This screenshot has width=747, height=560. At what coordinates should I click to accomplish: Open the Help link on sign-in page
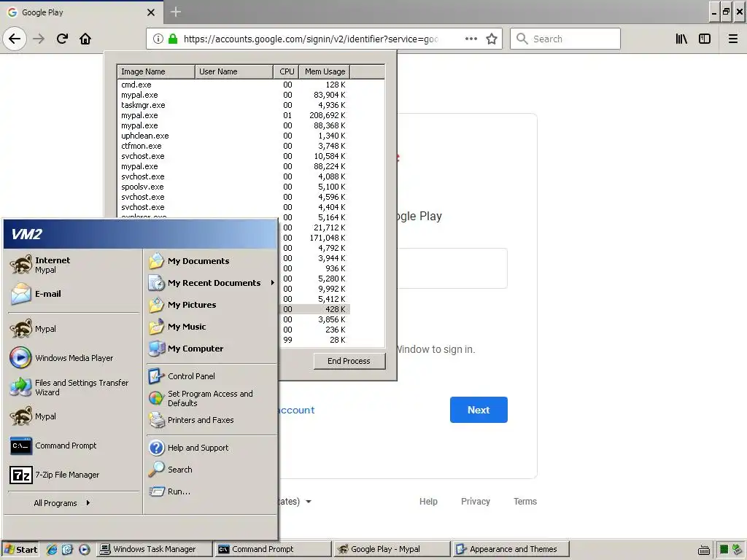coord(428,502)
